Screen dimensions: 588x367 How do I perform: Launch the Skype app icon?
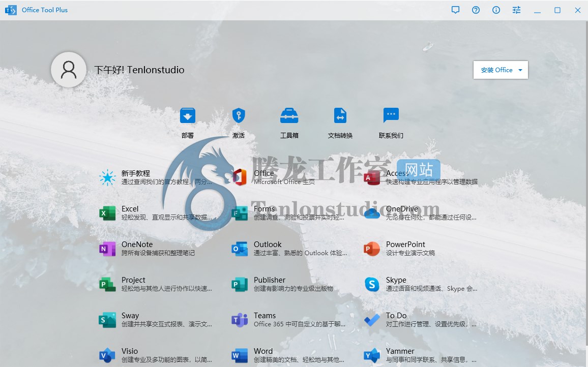[372, 284]
